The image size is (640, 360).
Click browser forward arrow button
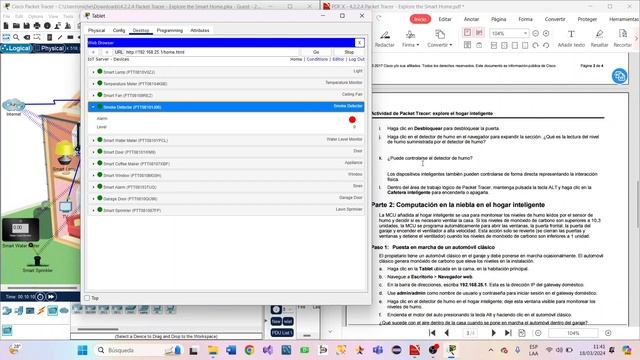coord(107,52)
